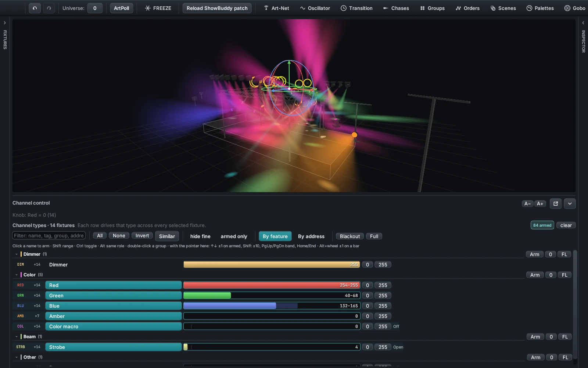This screenshot has width=588, height=368.
Task: Collapse the Color group
Action: point(17,275)
